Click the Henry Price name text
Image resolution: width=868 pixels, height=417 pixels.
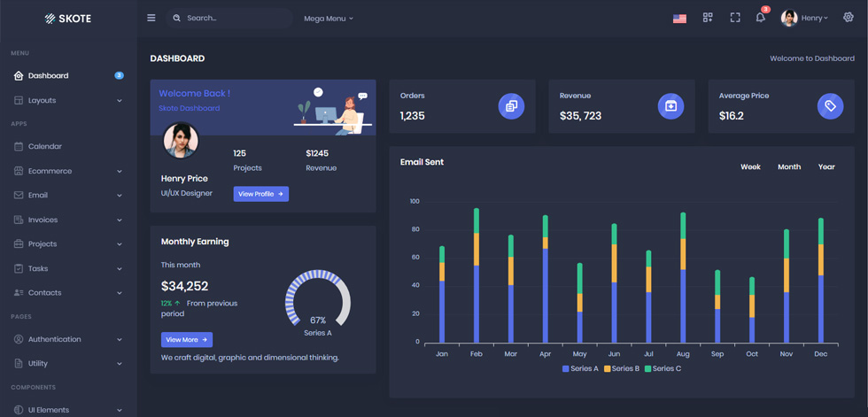coord(184,179)
